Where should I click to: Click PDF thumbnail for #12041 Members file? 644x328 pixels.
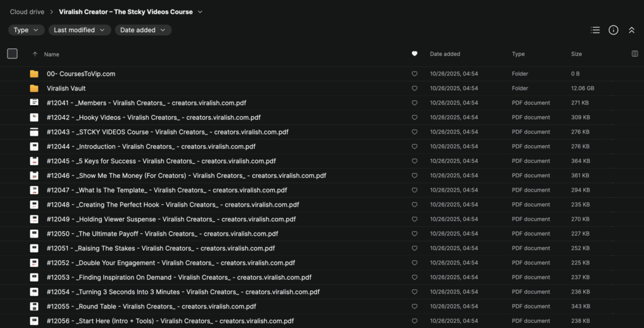coord(34,102)
